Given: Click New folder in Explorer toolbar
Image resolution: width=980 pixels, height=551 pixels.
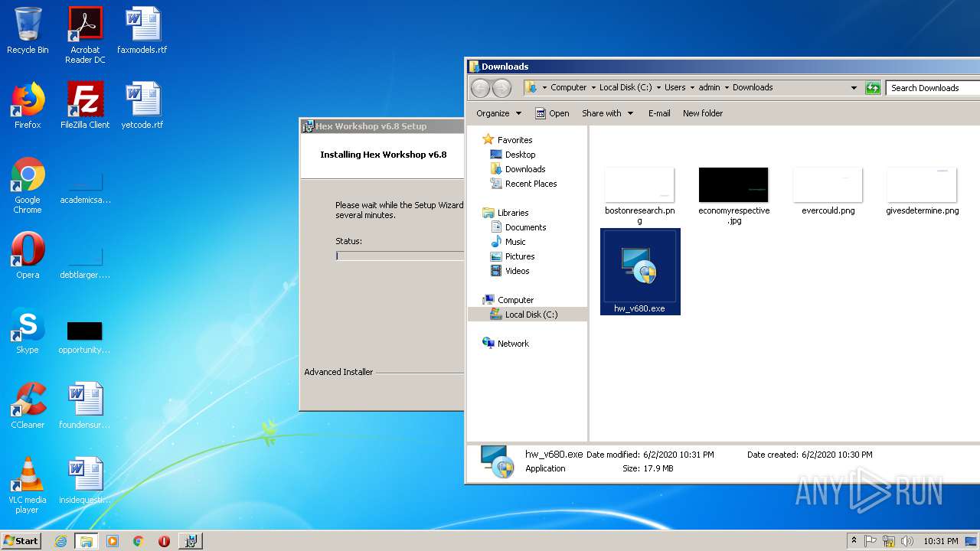Looking at the screenshot, I should [703, 113].
